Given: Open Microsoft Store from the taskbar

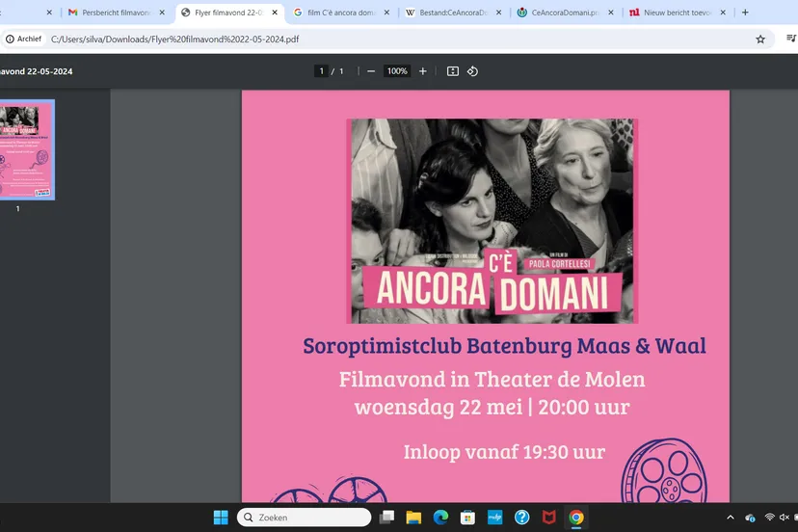Looking at the screenshot, I should pos(467,518).
